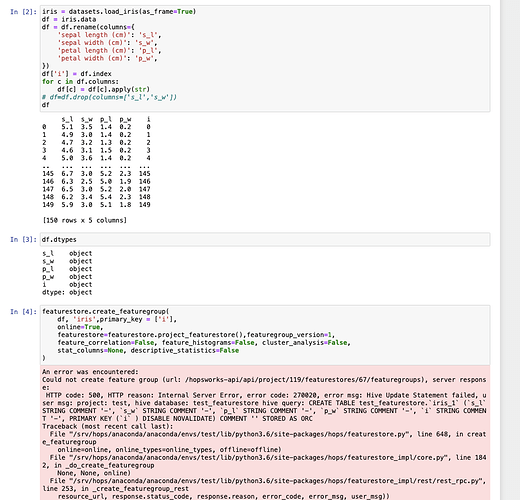
Task: Click the PRIMARY KEY hive query line
Action: (177, 418)
